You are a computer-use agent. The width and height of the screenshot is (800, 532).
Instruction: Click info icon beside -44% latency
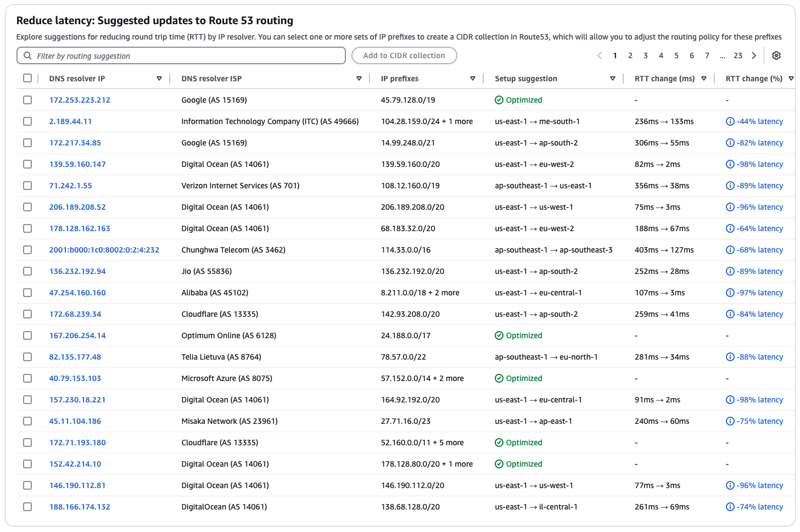pos(730,121)
